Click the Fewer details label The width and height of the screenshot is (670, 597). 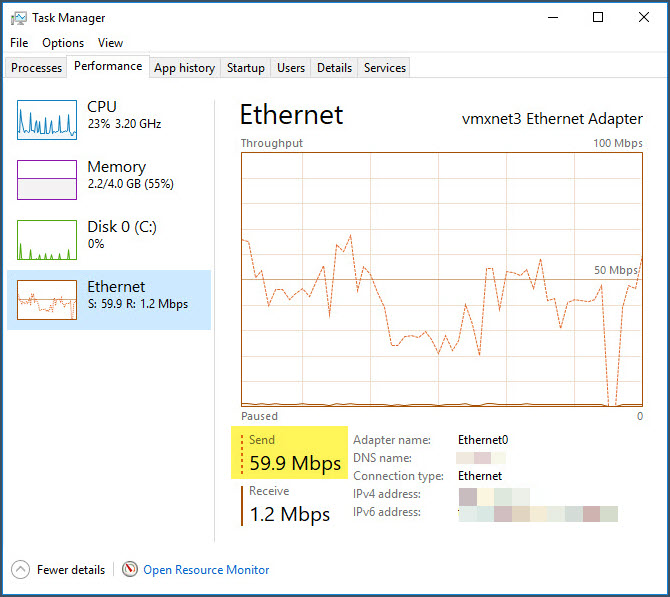(71, 570)
